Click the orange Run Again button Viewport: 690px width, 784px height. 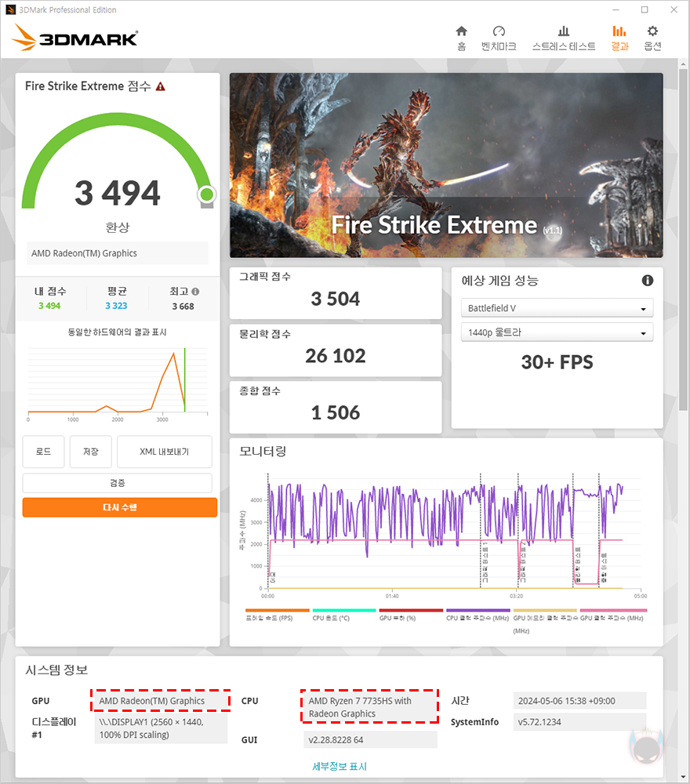click(x=119, y=507)
